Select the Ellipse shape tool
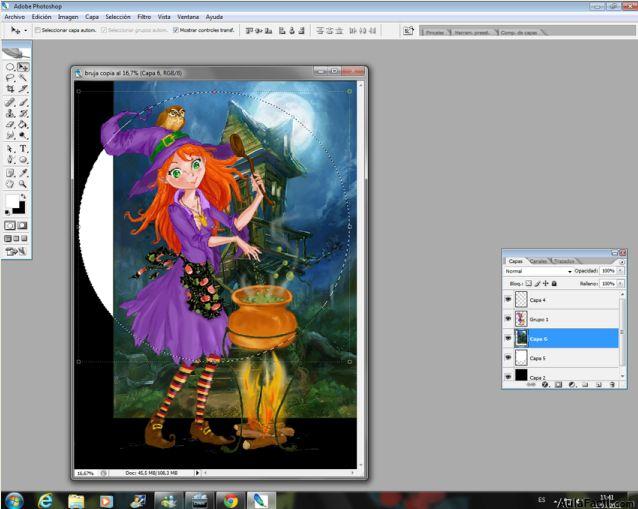This screenshot has width=638, height=509. (x=23, y=160)
